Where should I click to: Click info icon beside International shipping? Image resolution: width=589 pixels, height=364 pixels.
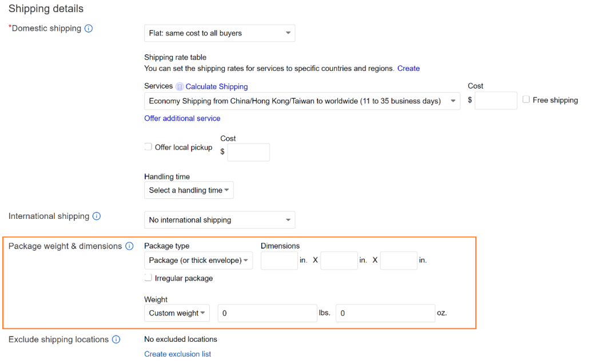pos(97,217)
